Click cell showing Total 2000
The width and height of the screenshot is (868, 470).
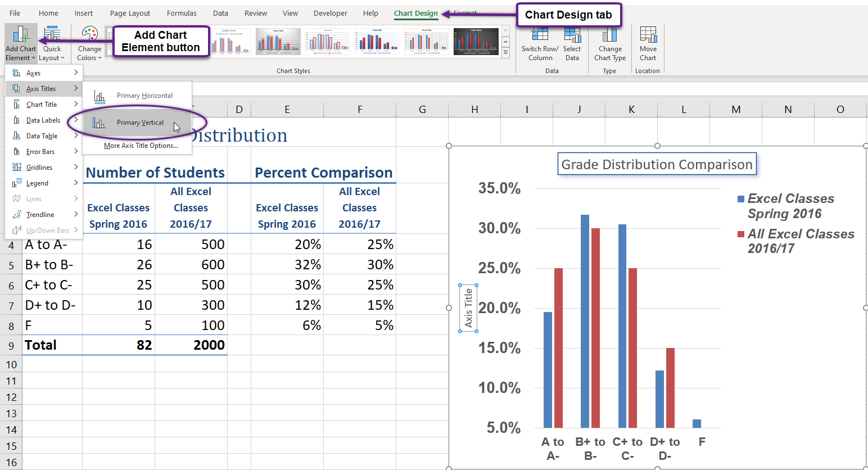191,345
